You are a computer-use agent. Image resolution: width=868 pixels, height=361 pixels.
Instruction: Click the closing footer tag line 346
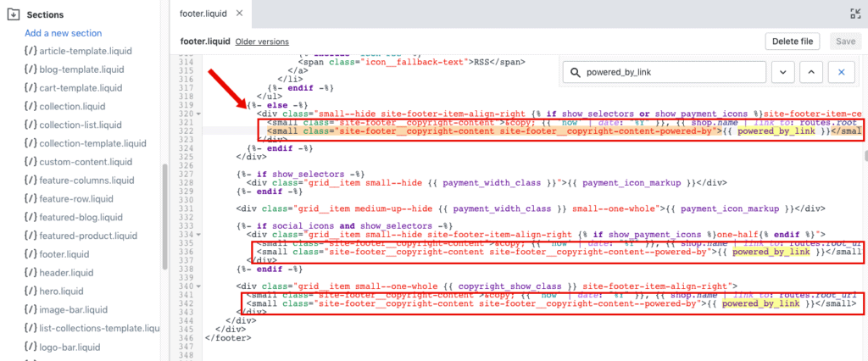pyautogui.click(x=227, y=337)
